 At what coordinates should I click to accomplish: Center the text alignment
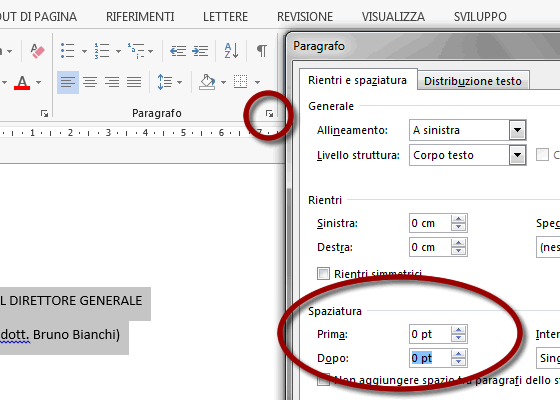90,82
